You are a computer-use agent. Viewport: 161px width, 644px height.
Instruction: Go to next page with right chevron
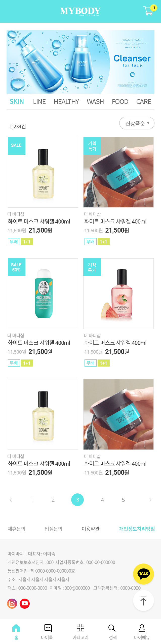click(150, 500)
